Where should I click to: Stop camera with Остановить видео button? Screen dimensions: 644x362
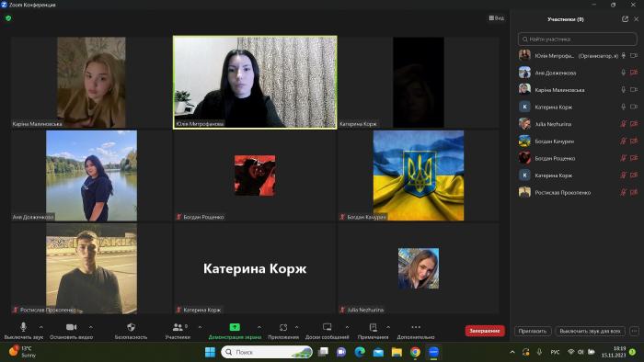tap(71, 331)
